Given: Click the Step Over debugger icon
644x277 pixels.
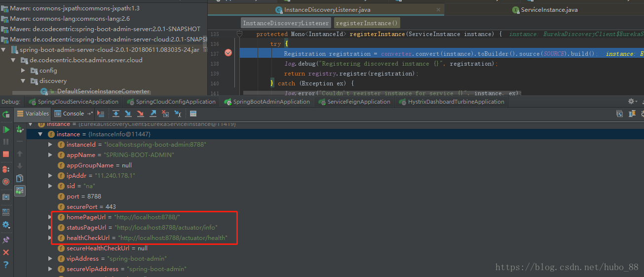Looking at the screenshot, I should point(116,114).
